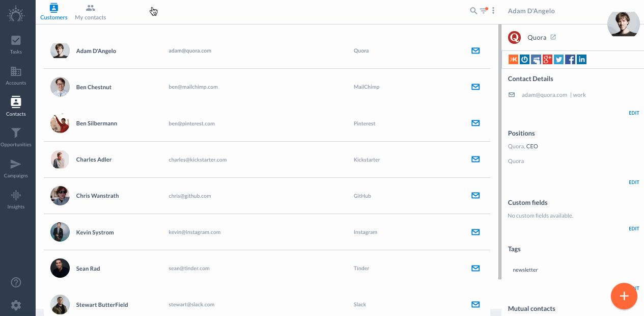Open the filter list icon
The image size is (644, 316).
[x=484, y=11]
